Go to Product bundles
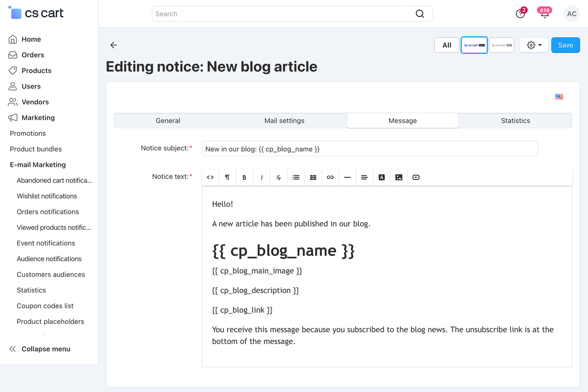 36,149
